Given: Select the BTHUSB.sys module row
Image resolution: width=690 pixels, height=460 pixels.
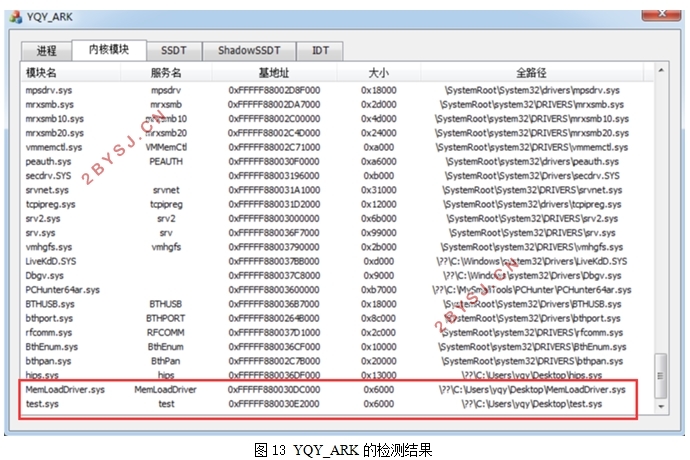Looking at the screenshot, I should point(338,304).
